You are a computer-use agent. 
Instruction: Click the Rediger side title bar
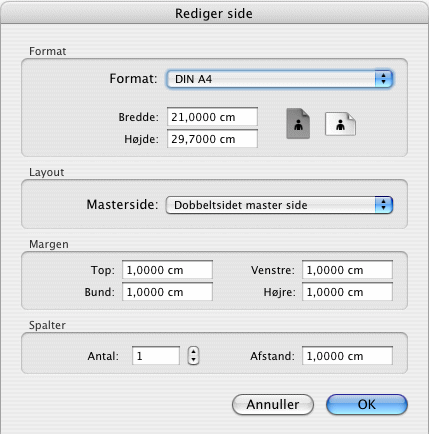214,13
